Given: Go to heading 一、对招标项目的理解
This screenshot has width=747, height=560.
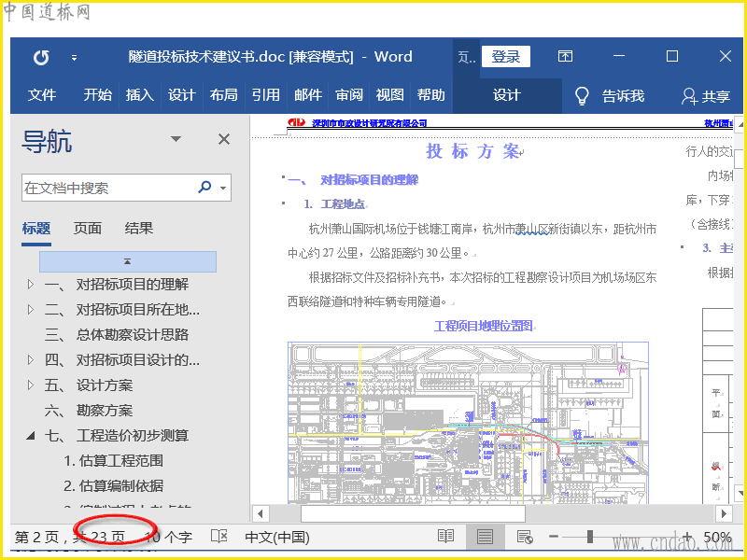Looking at the screenshot, I should (x=117, y=285).
